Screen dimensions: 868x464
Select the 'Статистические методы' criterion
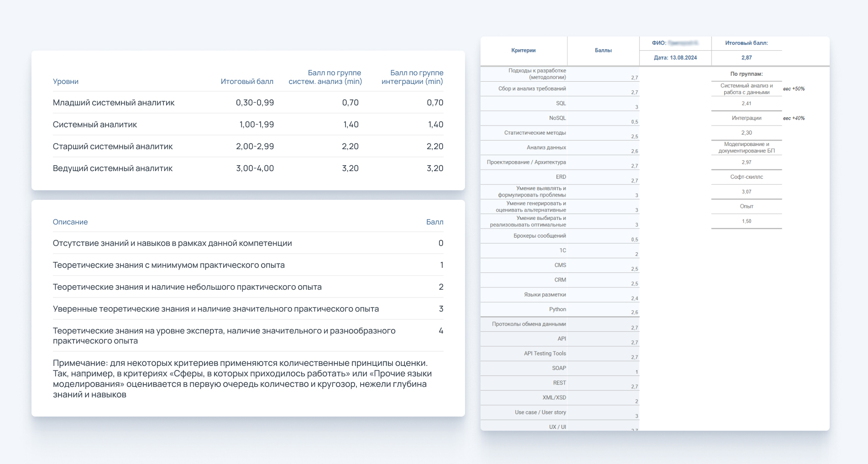[535, 133]
